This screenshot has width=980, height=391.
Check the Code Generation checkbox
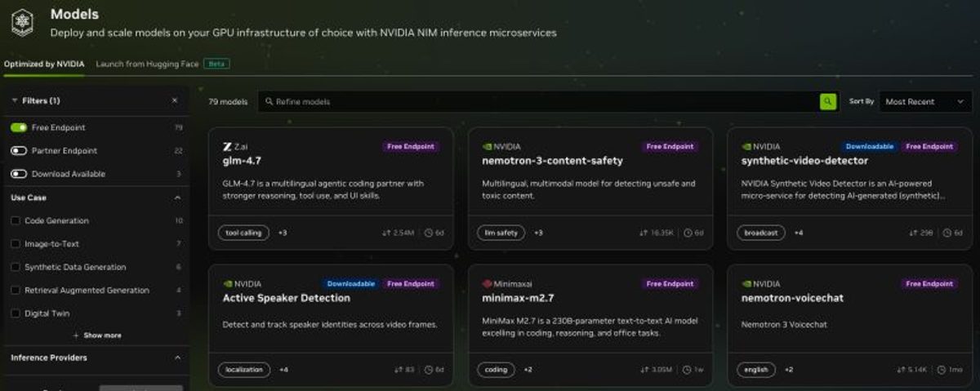(16, 221)
